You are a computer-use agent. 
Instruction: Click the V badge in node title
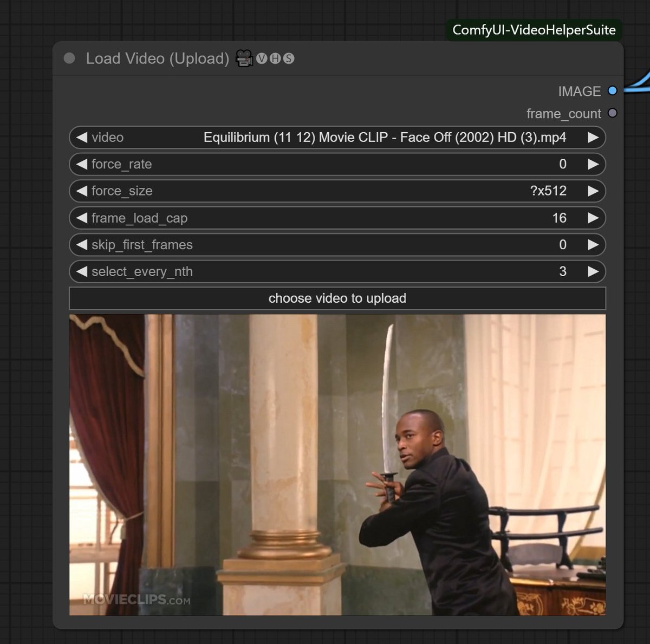tap(262, 58)
